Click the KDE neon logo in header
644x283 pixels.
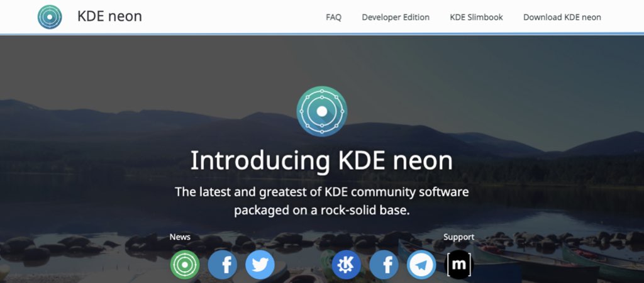click(50, 17)
